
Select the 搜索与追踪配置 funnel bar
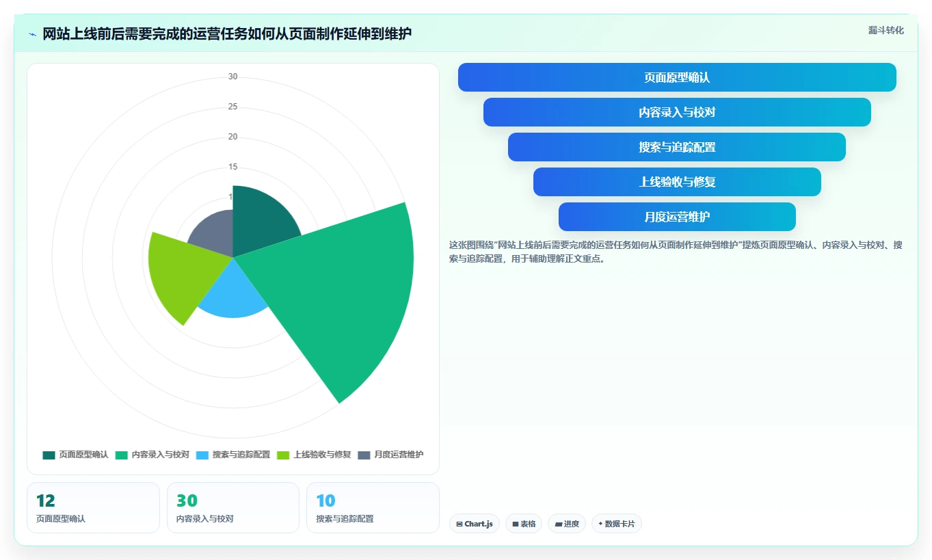pyautogui.click(x=677, y=147)
